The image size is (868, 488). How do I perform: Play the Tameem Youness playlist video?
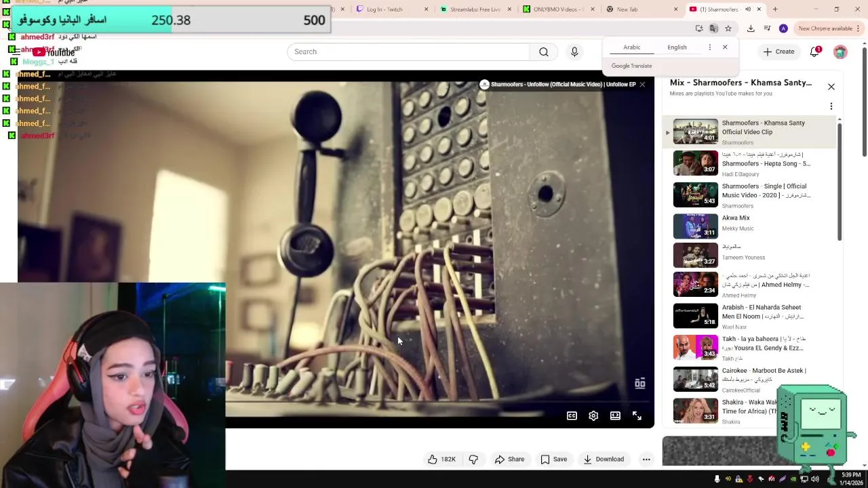(749, 256)
